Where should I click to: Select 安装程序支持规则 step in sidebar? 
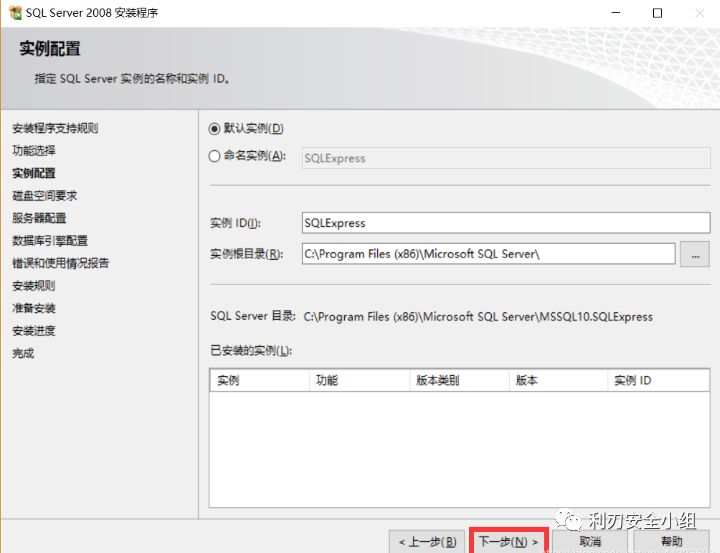coord(55,128)
